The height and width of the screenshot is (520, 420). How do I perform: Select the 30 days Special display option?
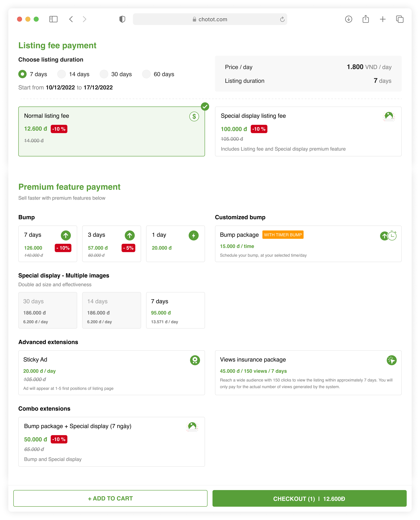(x=48, y=310)
